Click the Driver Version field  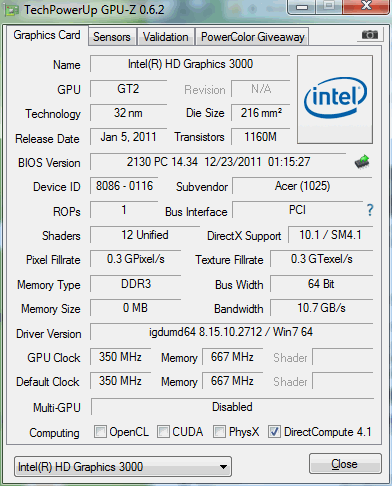click(231, 332)
